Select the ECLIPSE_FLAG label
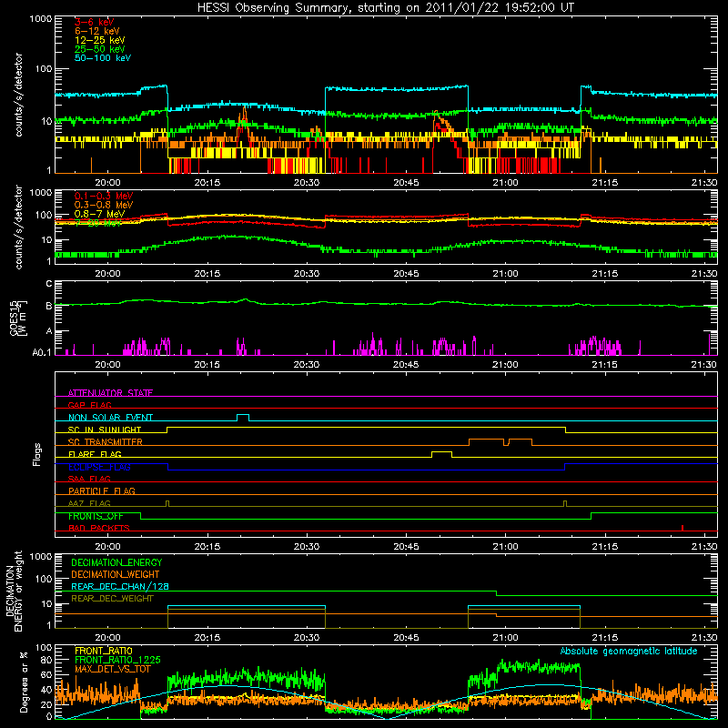The height and width of the screenshot is (728, 728). (99, 467)
